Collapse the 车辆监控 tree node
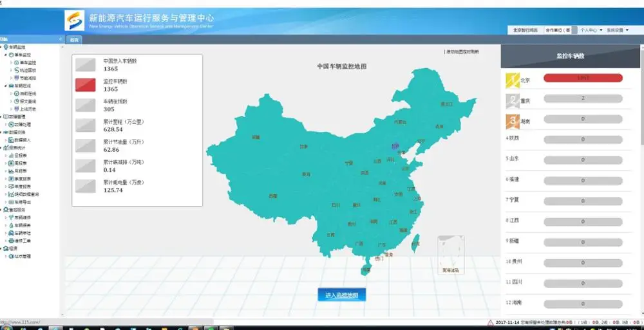644x330 pixels. [1, 47]
